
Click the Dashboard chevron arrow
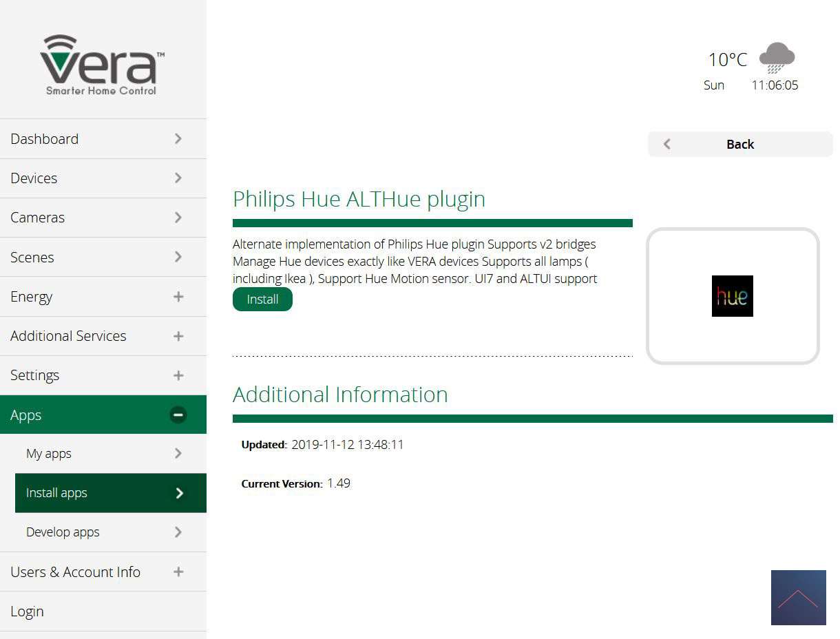tap(178, 139)
